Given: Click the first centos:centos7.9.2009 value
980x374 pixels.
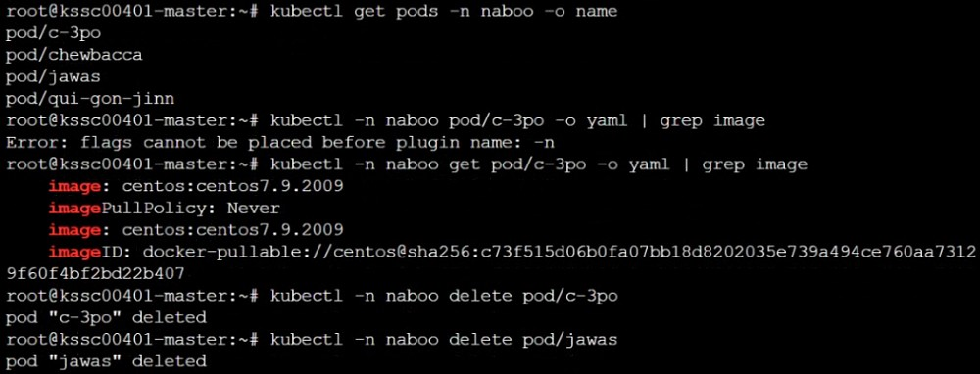Looking at the screenshot, I should (232, 186).
